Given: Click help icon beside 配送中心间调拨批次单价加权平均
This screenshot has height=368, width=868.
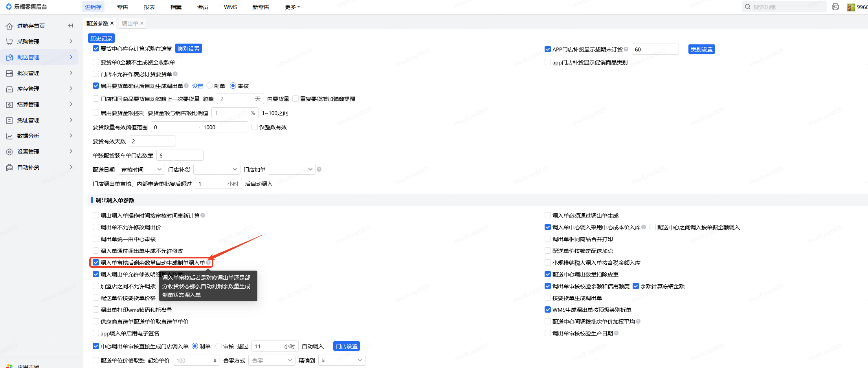Looking at the screenshot, I should pos(638,321).
